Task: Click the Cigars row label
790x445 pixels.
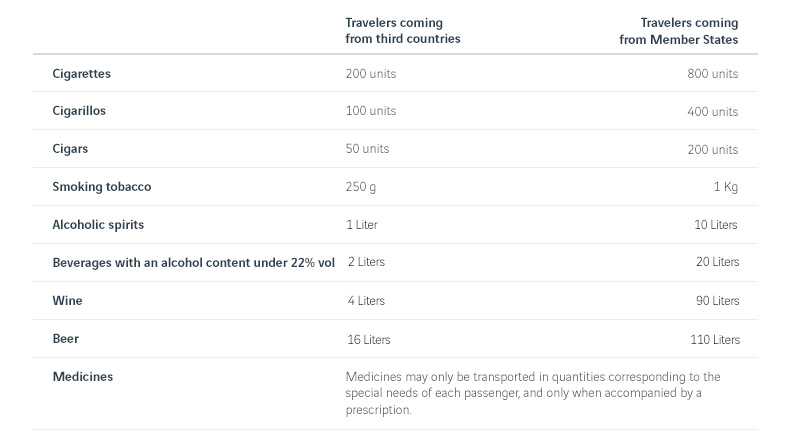Action: tap(70, 149)
